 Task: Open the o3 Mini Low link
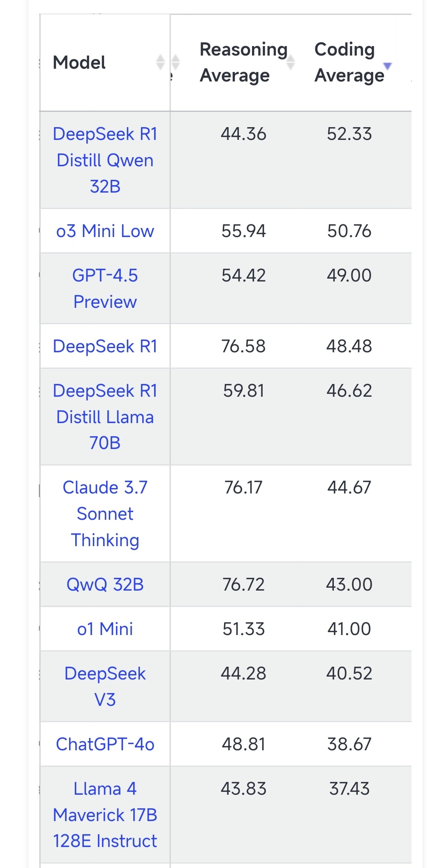pos(105,231)
